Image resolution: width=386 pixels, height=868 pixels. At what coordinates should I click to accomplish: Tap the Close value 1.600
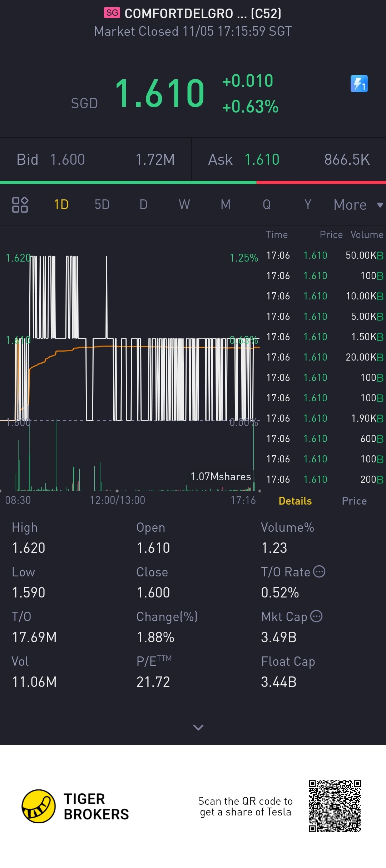(x=153, y=593)
